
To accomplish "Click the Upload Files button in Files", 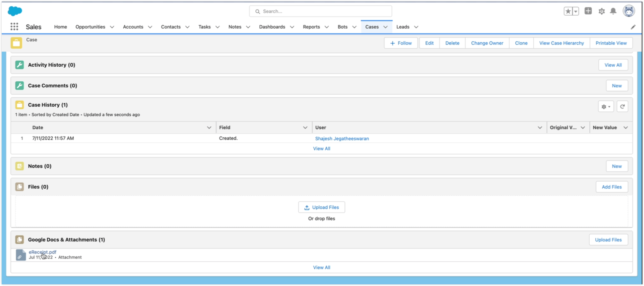I will [x=321, y=207].
